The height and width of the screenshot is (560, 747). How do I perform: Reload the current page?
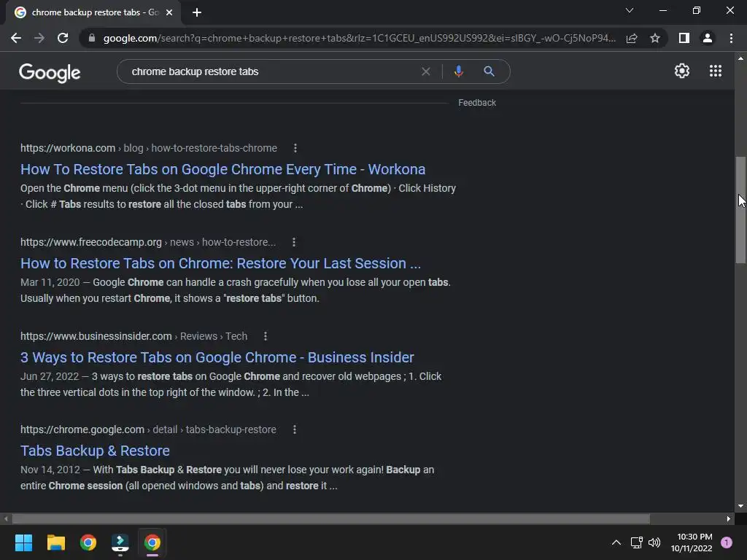(x=63, y=38)
